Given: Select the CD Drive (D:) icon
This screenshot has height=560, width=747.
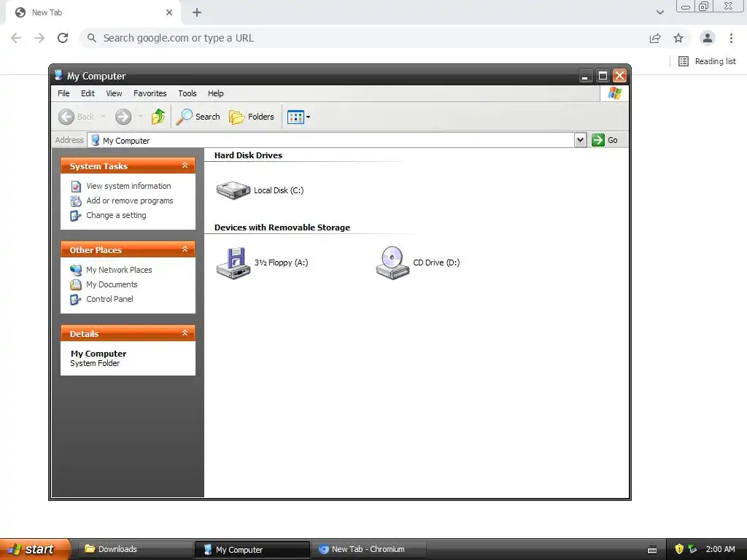Looking at the screenshot, I should tap(392, 262).
